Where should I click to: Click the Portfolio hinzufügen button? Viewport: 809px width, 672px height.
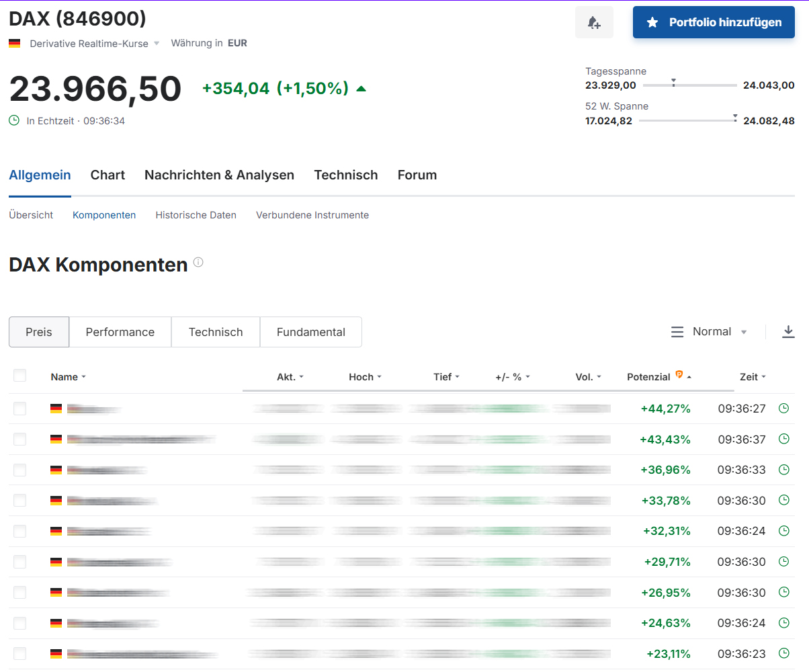[714, 22]
